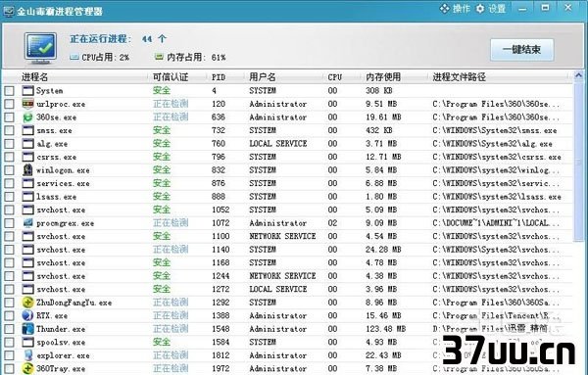588x375 pixels.
Task: Click PID 1072 cell
Action: [x=220, y=223]
